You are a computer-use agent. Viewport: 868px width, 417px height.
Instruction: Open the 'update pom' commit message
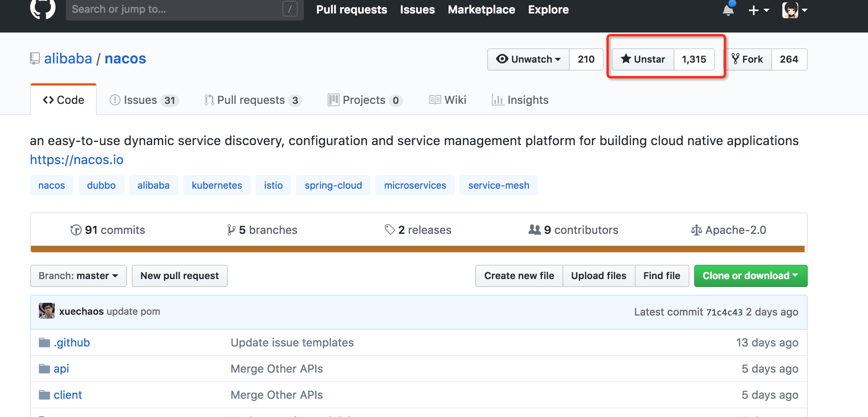point(133,312)
